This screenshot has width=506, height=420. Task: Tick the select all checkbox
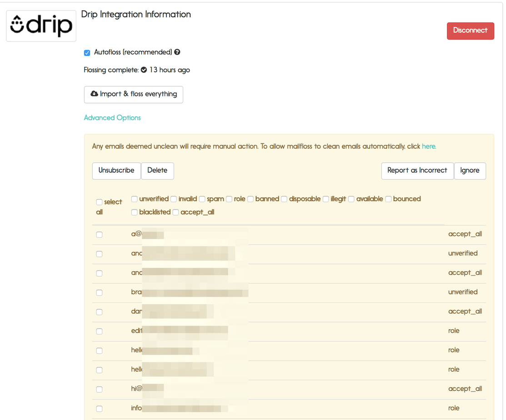click(99, 202)
